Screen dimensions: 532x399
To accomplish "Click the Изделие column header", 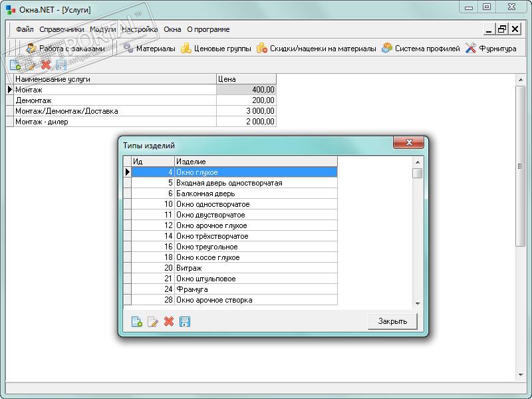I will [256, 162].
